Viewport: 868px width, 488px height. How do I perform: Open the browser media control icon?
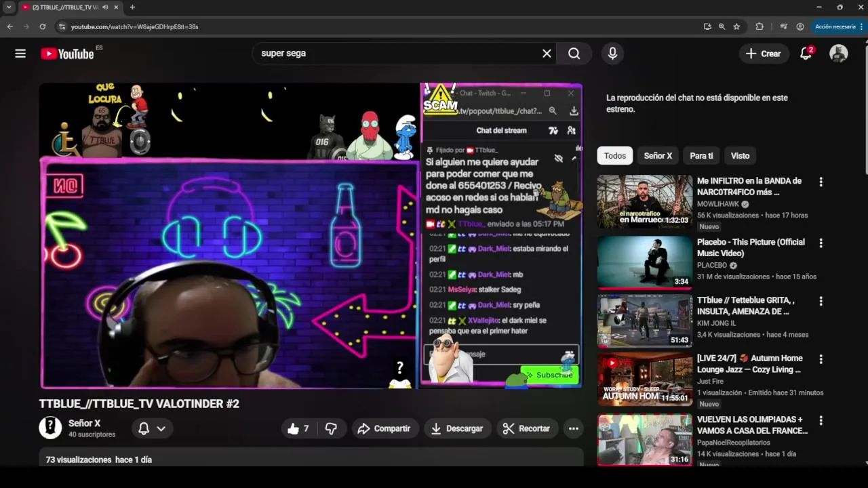click(x=784, y=26)
